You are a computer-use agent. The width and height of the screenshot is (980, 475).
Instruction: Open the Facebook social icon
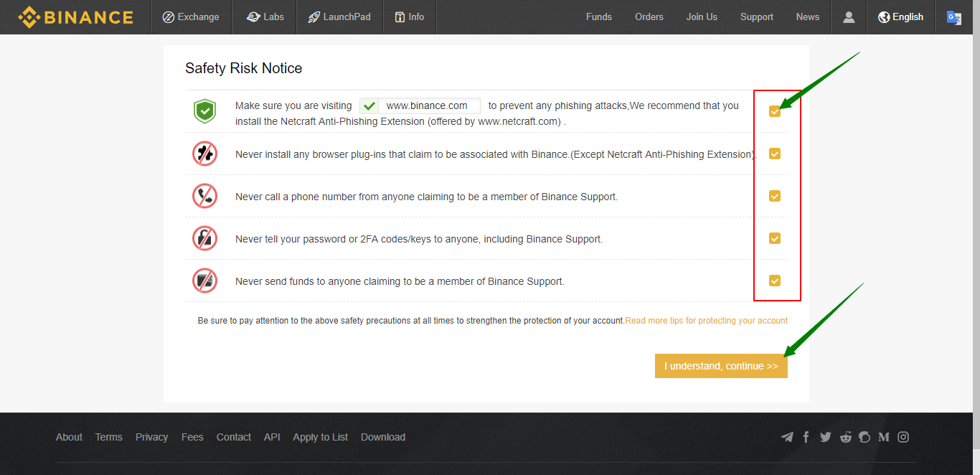tap(806, 437)
